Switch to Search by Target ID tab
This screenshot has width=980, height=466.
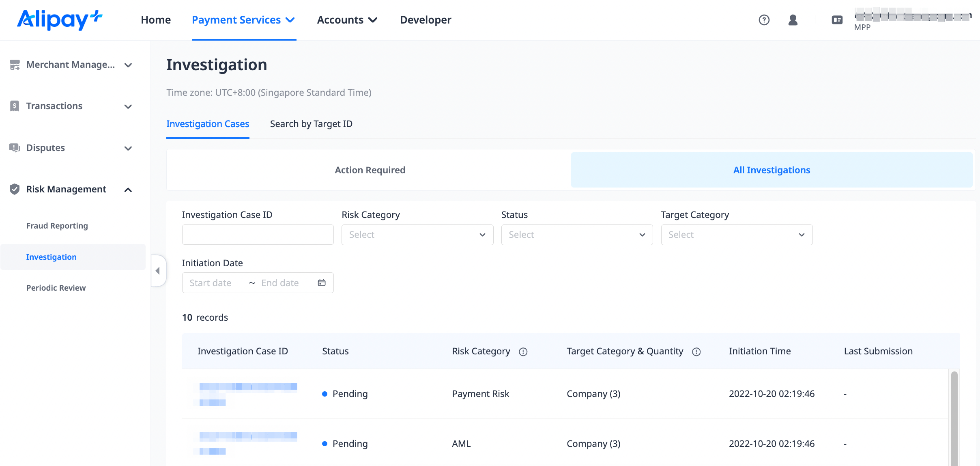tap(311, 124)
